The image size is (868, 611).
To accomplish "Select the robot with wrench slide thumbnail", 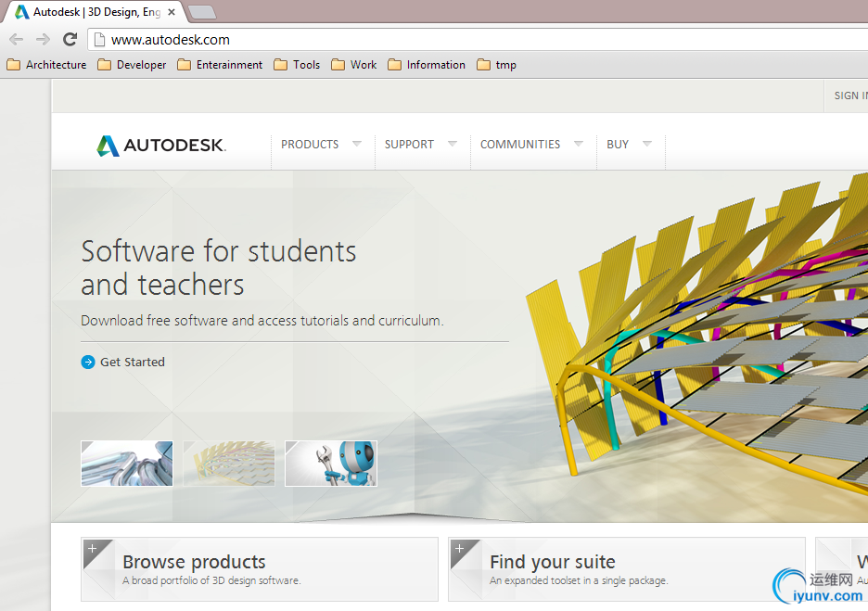I will pyautogui.click(x=331, y=464).
